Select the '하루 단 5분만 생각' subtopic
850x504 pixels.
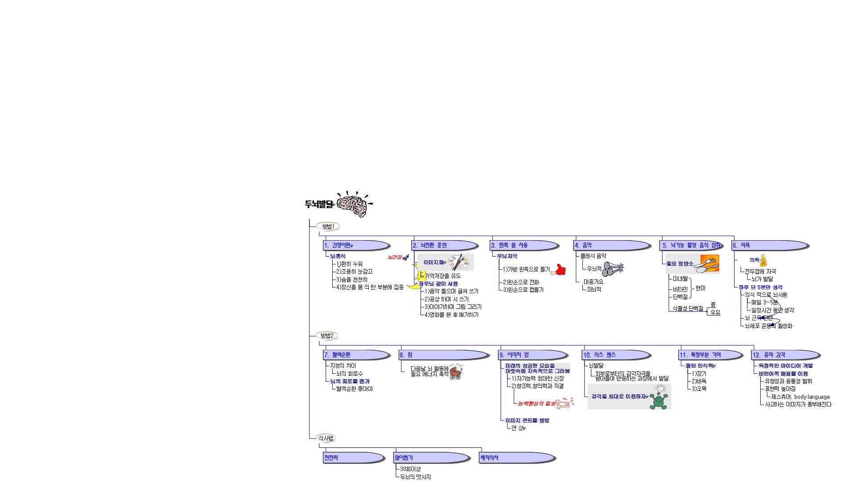tap(760, 287)
